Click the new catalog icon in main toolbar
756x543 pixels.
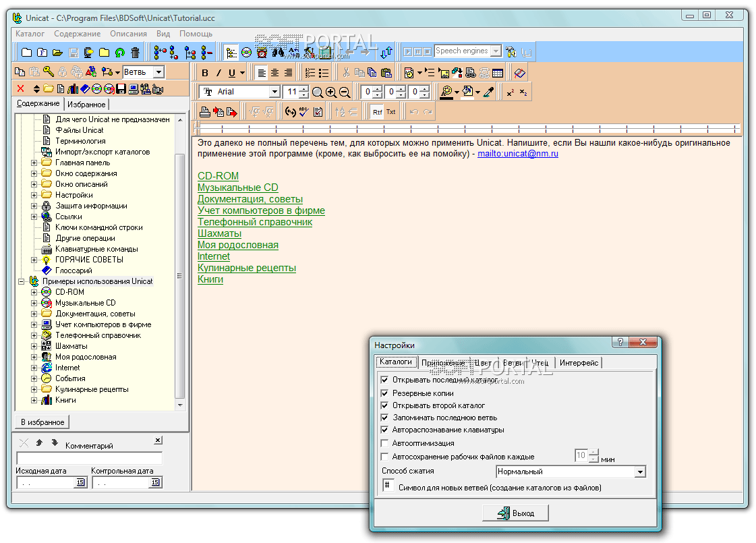26,52
